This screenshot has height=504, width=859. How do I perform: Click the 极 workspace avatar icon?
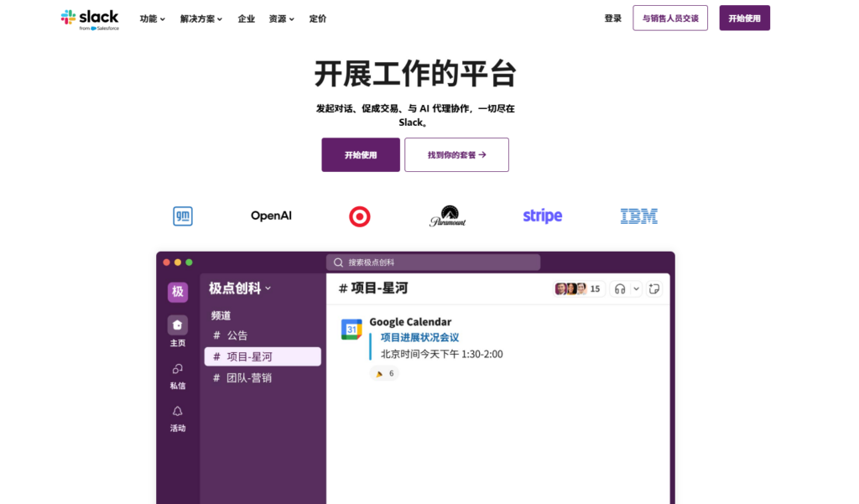(177, 291)
